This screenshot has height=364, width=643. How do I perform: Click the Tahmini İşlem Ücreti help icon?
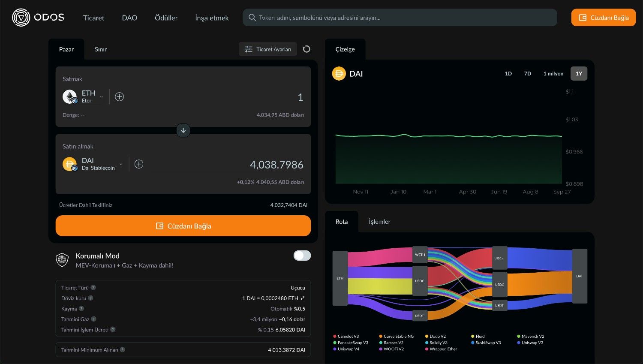tap(113, 330)
